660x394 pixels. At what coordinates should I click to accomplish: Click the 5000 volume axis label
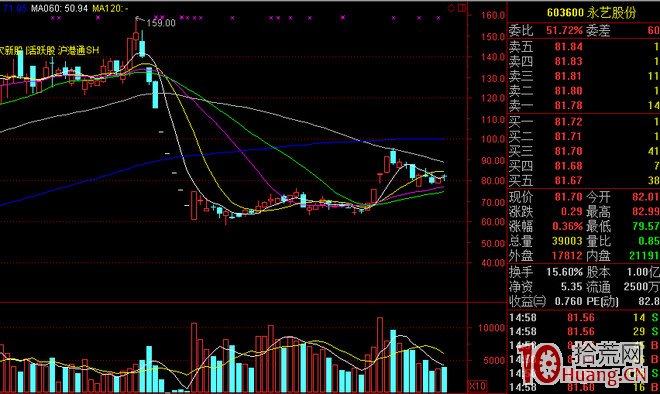pyautogui.click(x=494, y=361)
